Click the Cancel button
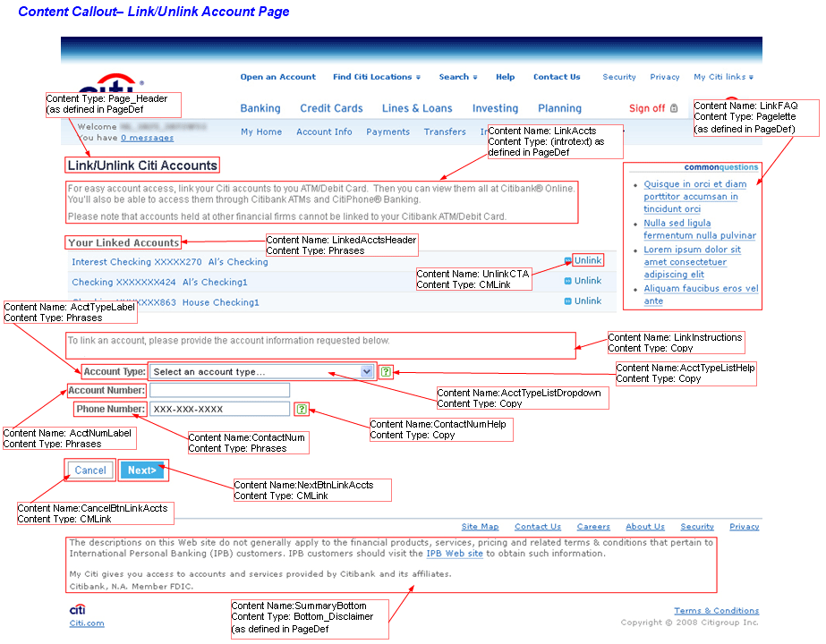Image resolution: width=826 pixels, height=644 pixels. 90,470
